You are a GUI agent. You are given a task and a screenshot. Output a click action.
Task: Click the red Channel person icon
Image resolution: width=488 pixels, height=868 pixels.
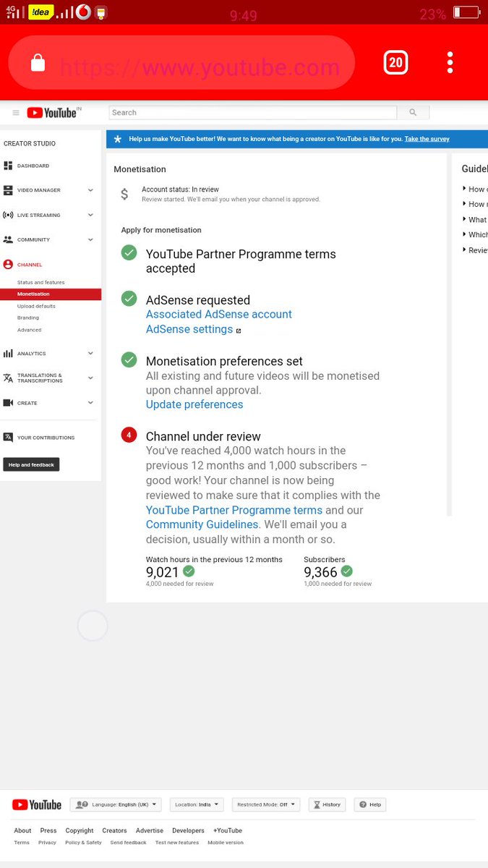click(8, 265)
